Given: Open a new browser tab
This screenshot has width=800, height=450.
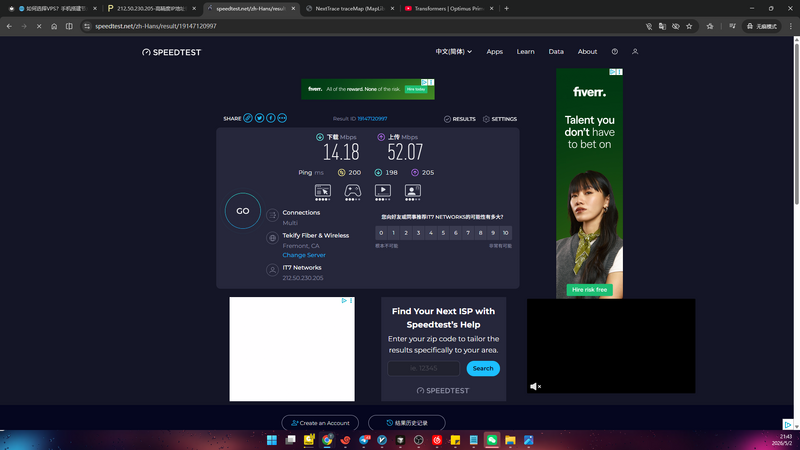Looking at the screenshot, I should [507, 9].
